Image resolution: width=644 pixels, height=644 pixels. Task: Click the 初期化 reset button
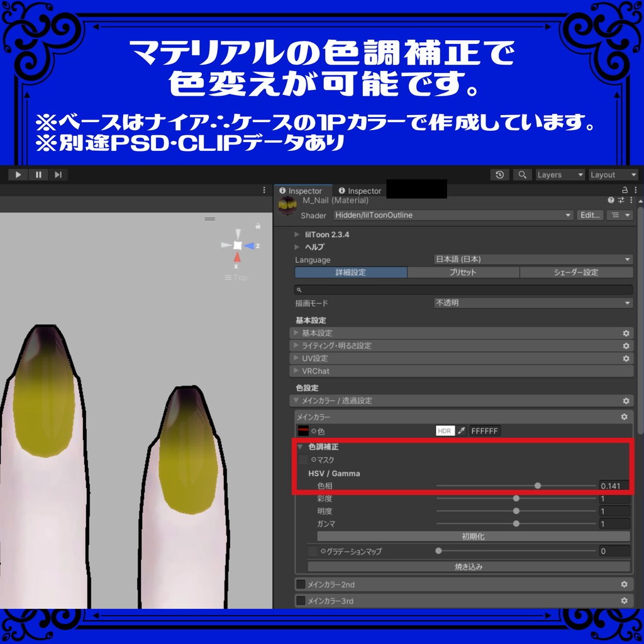[474, 536]
